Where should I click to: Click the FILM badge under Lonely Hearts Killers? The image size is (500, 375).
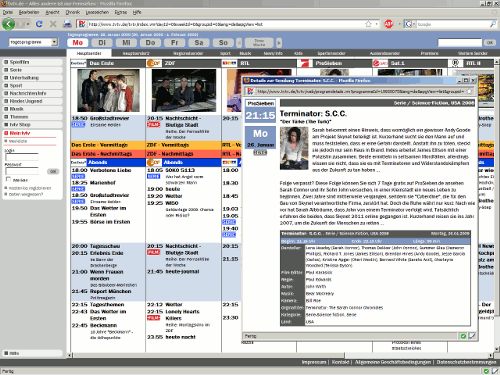click(154, 318)
